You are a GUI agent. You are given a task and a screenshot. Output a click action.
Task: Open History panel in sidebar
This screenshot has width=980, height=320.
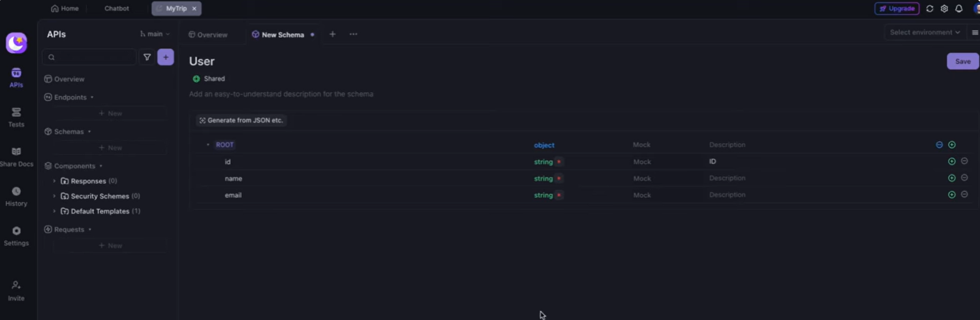coord(16,196)
